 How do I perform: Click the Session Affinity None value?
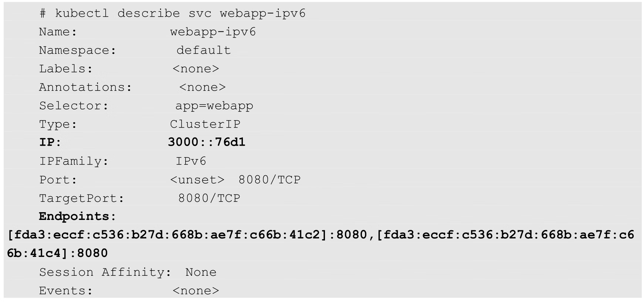[x=201, y=272]
